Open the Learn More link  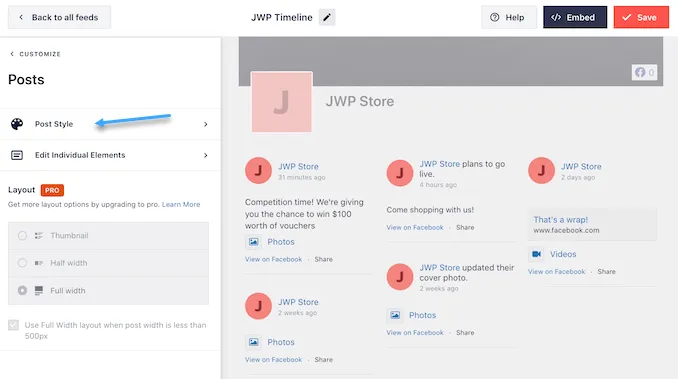tap(181, 204)
